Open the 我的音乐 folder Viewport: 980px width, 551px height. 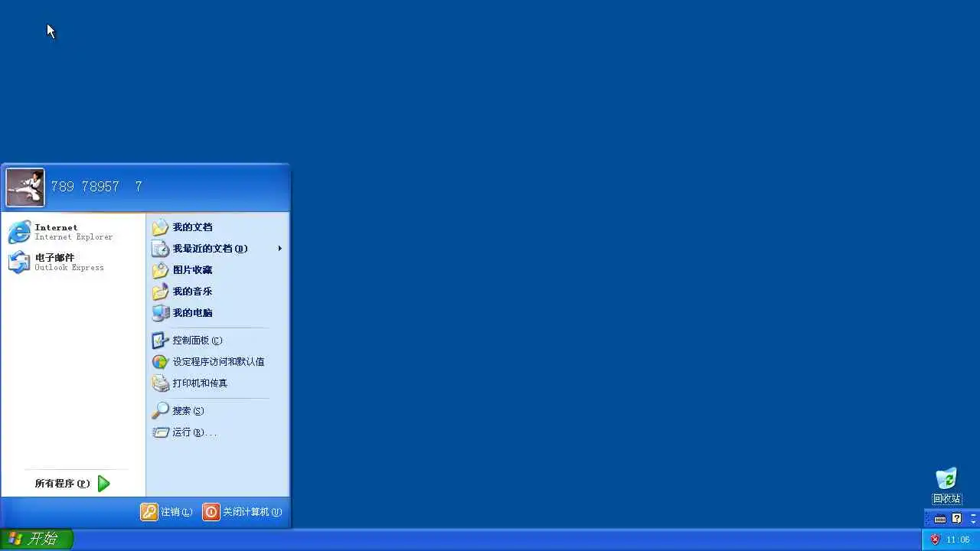(x=218, y=292)
